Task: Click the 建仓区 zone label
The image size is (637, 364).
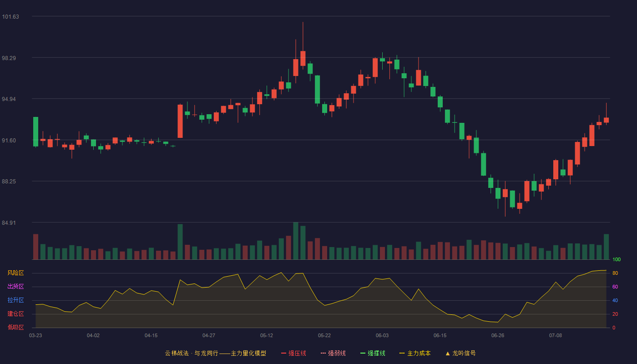Action: tap(15, 314)
